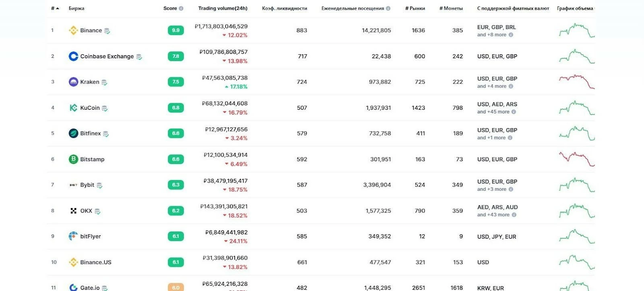Screen dimensions: 644x291
Task: Click the Binance exchange logo icon
Action: (73, 30)
